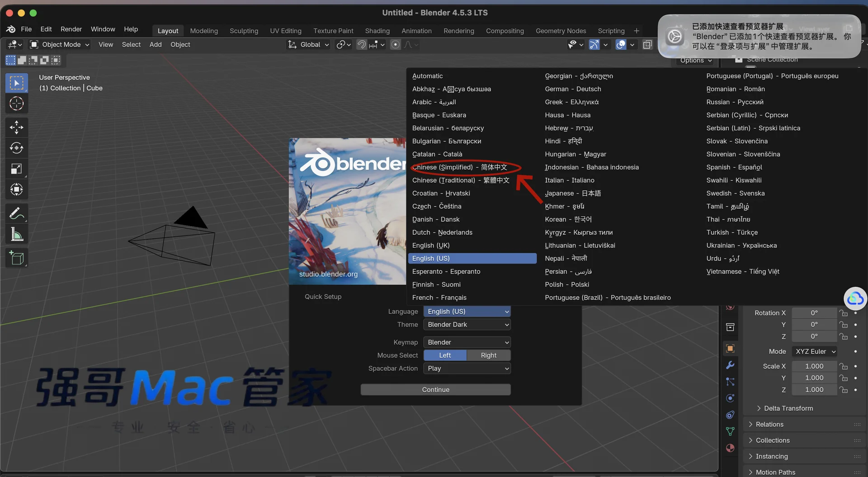The image size is (868, 477).
Task: Open the Render menu
Action: tap(71, 29)
